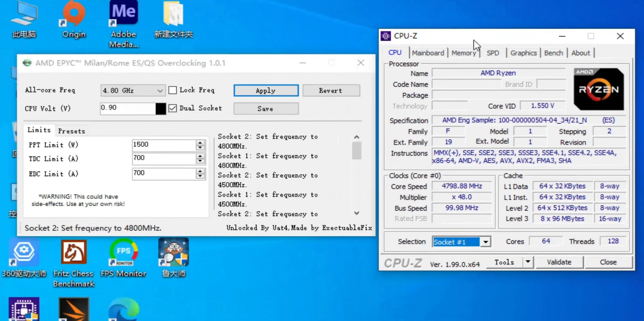Open the 鲁大师 desktop shortcut
Image resolution: width=644 pixels, height=321 pixels.
pos(173,257)
